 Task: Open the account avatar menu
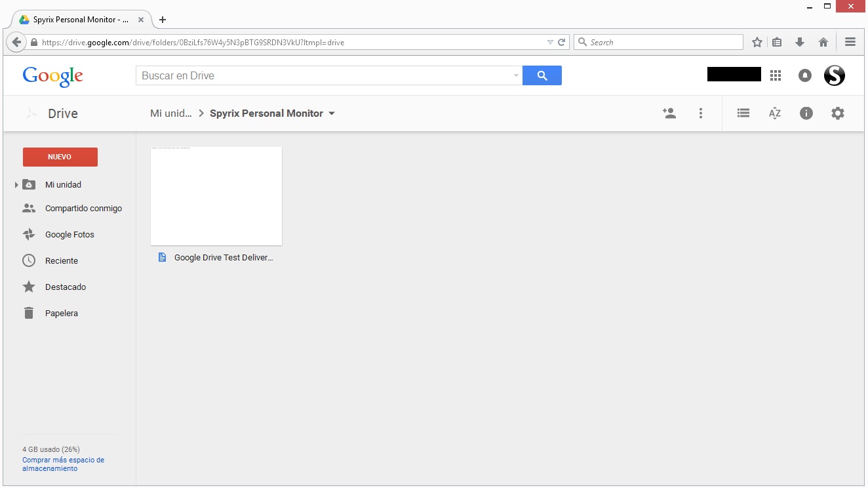click(835, 75)
